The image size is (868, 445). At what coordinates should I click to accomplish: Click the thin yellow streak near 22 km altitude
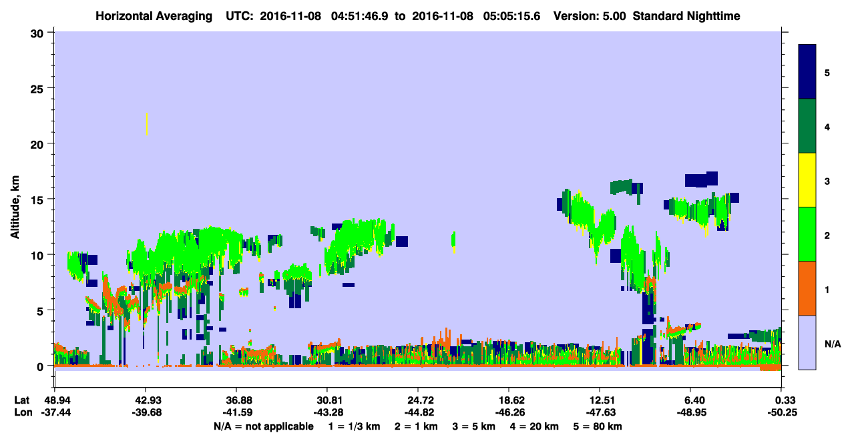[x=147, y=124]
